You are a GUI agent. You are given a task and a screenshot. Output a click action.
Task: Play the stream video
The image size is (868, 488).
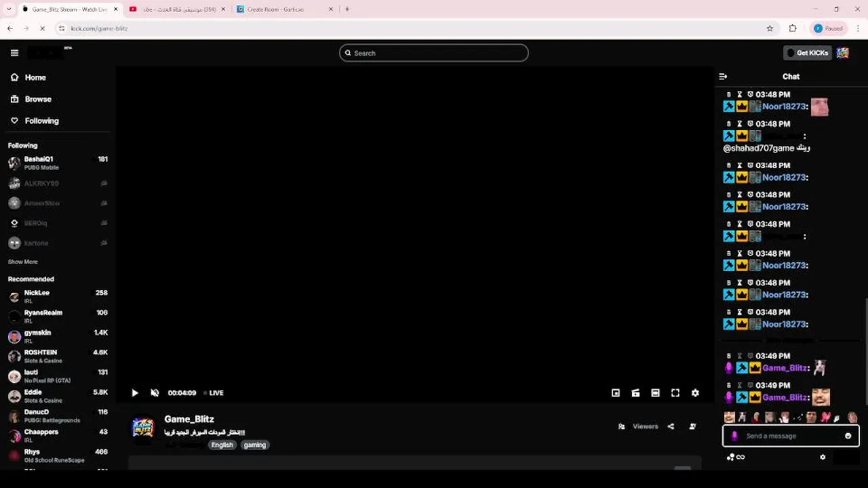tap(134, 393)
